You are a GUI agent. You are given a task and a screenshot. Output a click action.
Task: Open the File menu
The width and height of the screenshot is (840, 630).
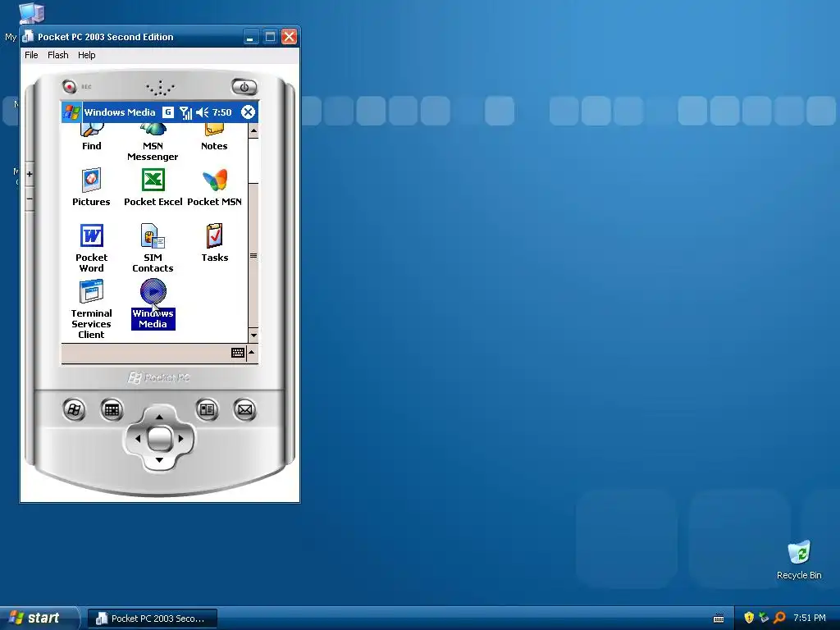[31, 55]
